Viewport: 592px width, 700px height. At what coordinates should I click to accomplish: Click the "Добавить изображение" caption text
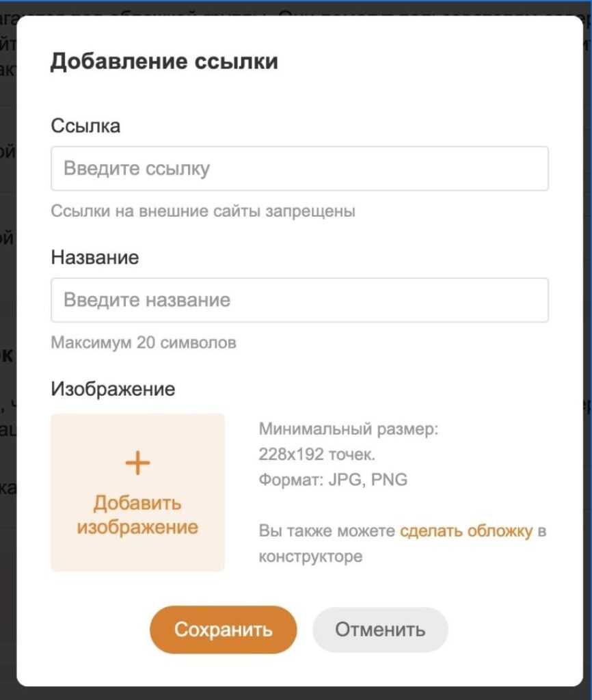pos(137,515)
